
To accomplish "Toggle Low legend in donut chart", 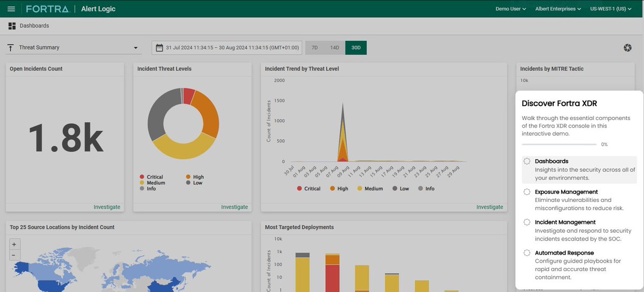I will click(x=194, y=183).
